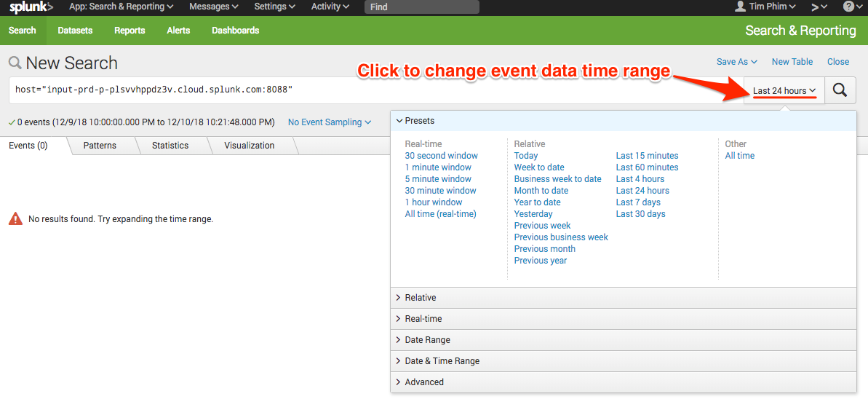868x399 pixels.
Task: Open the Last 24 hours time picker
Action: 784,90
